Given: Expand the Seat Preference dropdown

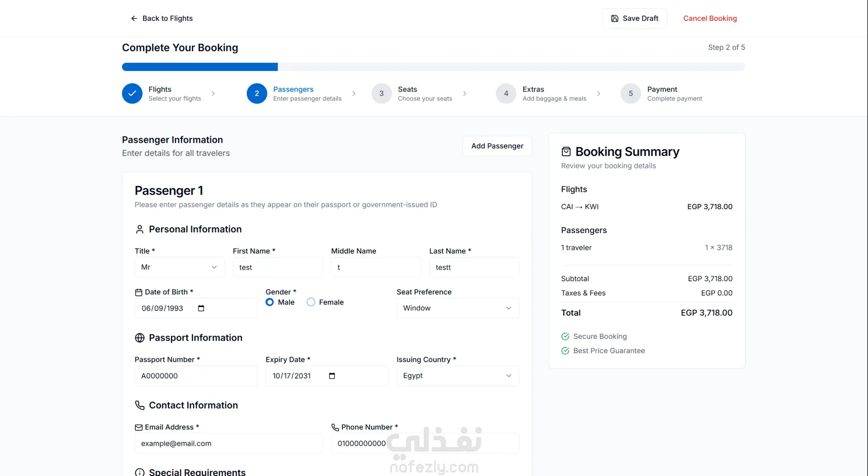Looking at the screenshot, I should click(458, 308).
